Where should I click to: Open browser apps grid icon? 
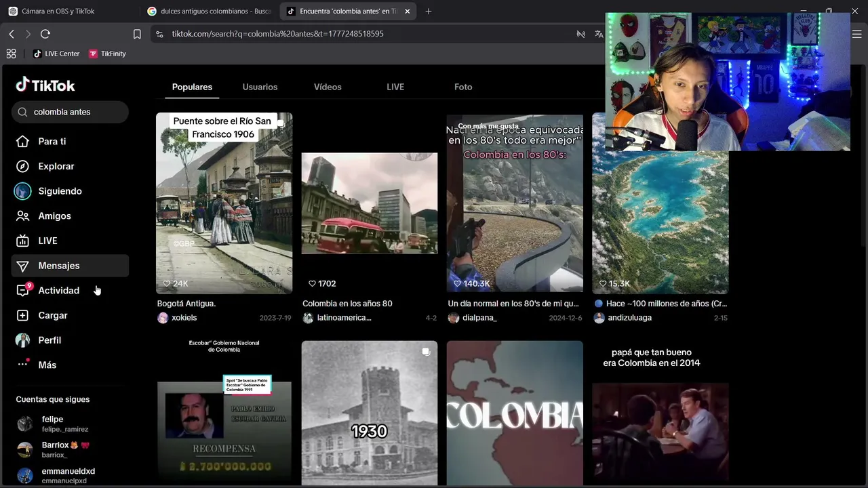tap(11, 54)
